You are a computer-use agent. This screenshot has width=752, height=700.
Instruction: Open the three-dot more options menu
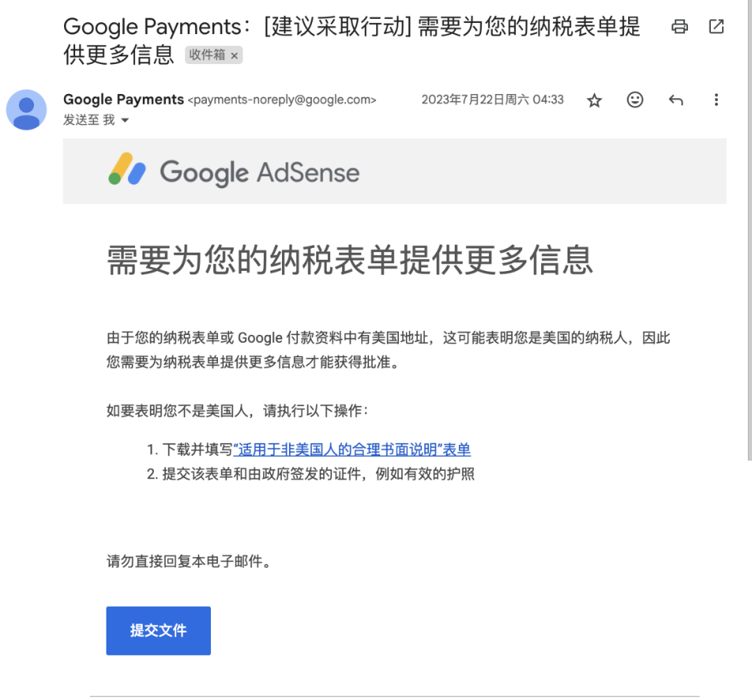pyautogui.click(x=716, y=100)
